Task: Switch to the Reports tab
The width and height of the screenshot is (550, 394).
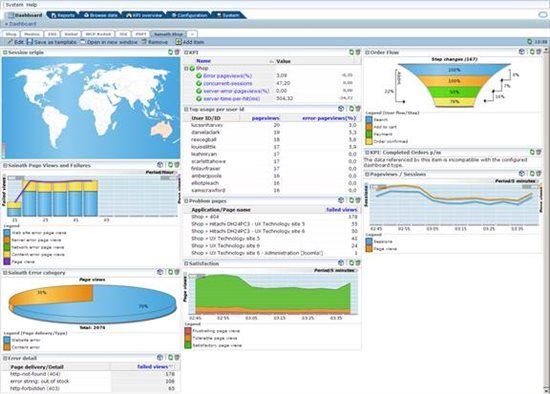Action: [x=63, y=15]
